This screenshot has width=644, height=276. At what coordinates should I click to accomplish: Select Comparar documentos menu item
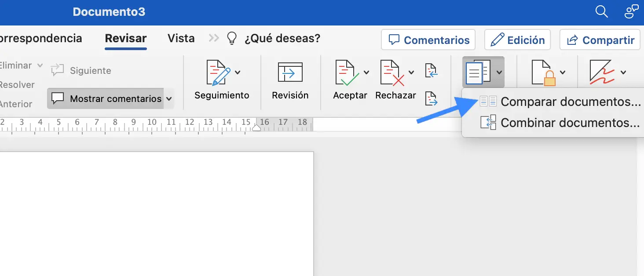(x=560, y=102)
